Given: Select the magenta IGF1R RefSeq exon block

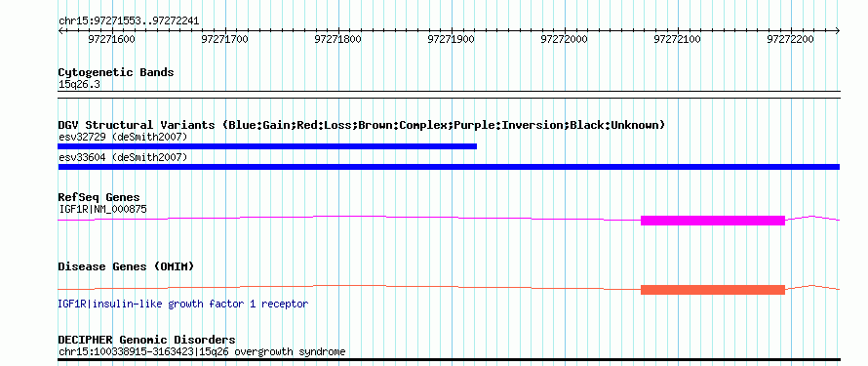Looking at the screenshot, I should click(x=713, y=221).
